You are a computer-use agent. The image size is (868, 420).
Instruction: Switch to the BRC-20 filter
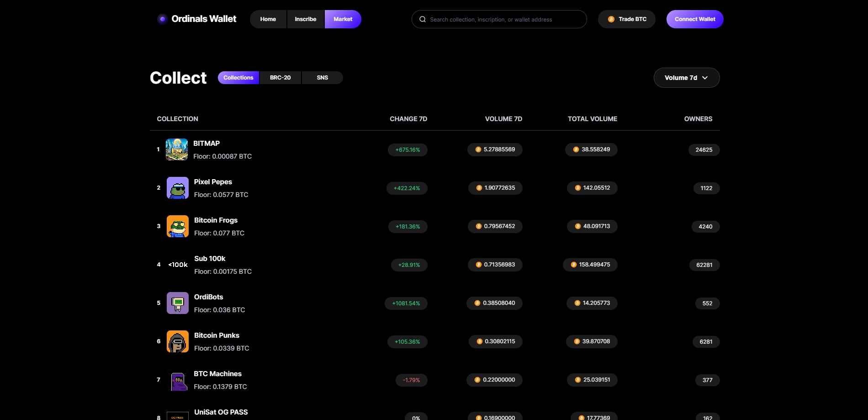281,78
